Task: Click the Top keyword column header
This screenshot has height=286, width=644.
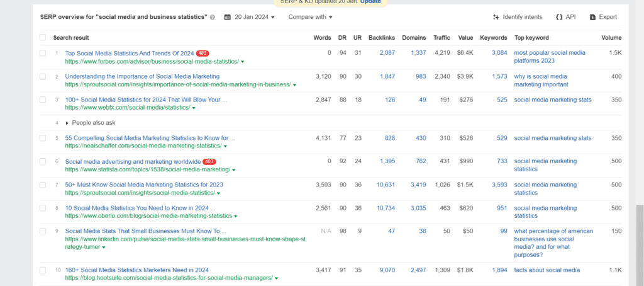Action: click(x=531, y=38)
